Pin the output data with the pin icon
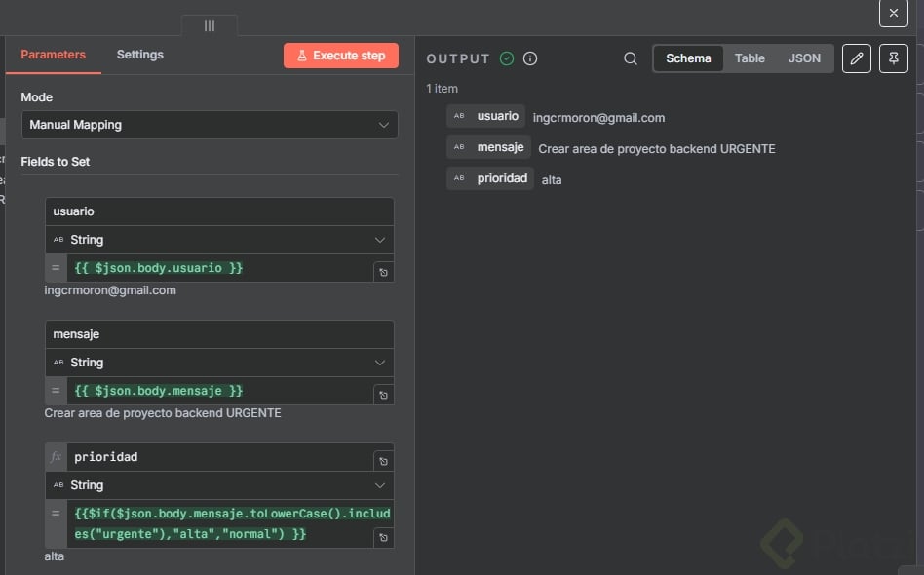Image resolution: width=924 pixels, height=575 pixels. tap(894, 58)
